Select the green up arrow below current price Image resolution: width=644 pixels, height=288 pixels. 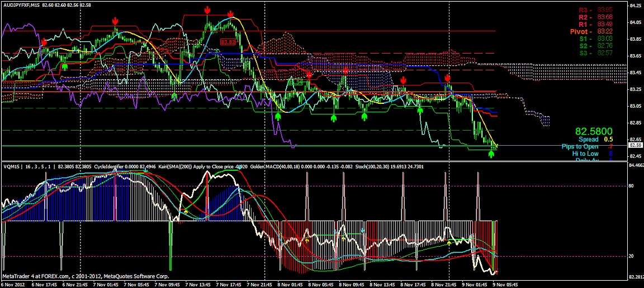(x=491, y=153)
